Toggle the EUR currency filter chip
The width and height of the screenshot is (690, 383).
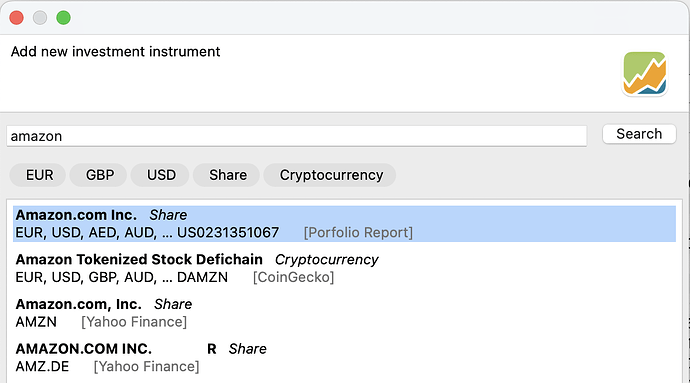click(x=38, y=175)
